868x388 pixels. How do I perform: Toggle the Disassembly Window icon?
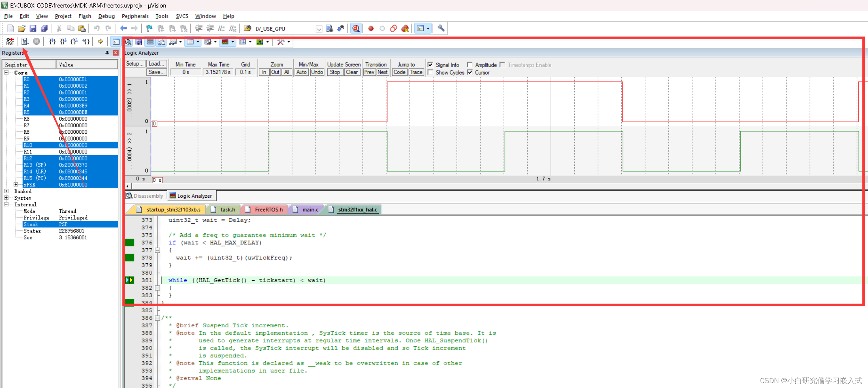click(x=128, y=42)
